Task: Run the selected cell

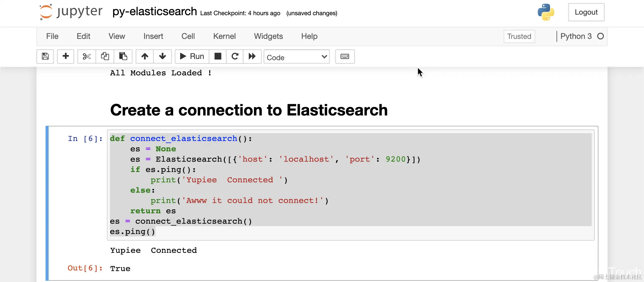Action: (192, 56)
